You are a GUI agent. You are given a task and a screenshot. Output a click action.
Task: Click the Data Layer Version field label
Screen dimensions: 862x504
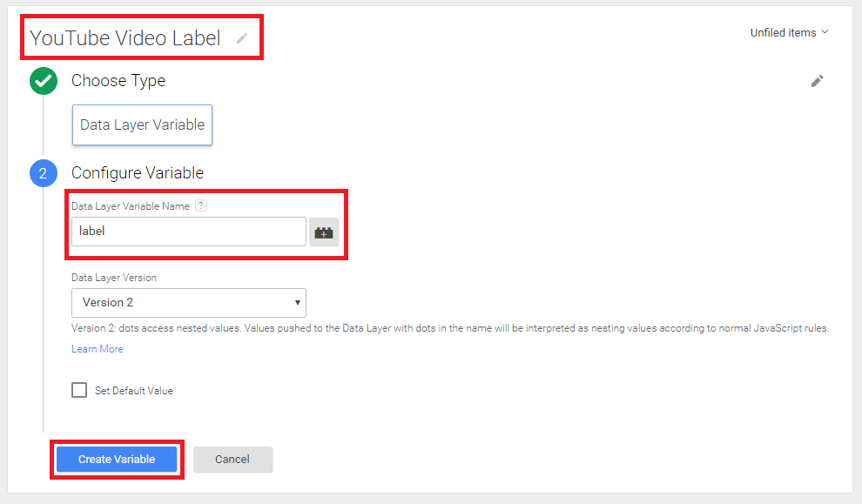(114, 278)
